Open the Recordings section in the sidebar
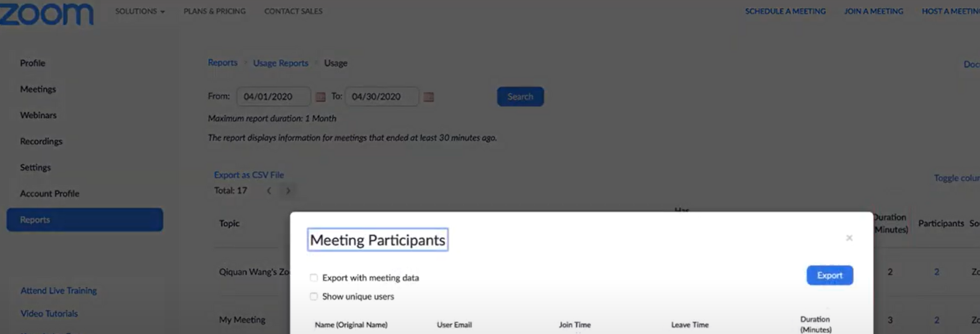 pyautogui.click(x=41, y=141)
